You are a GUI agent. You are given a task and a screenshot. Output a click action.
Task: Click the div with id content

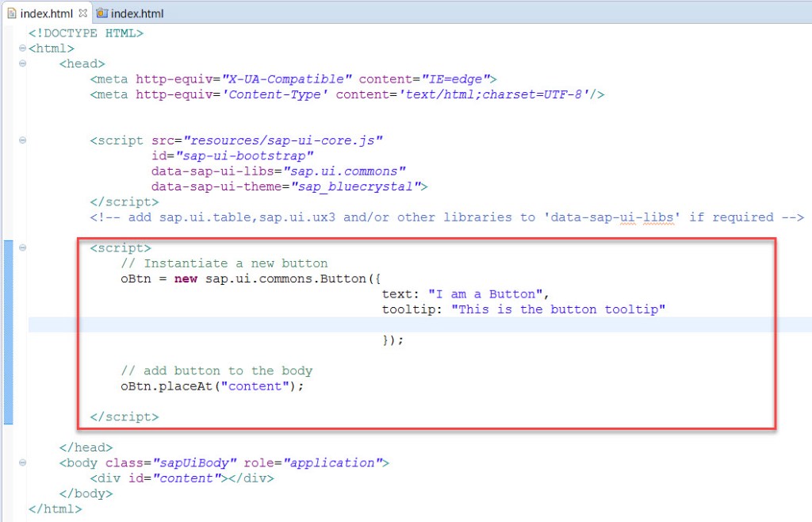182,478
